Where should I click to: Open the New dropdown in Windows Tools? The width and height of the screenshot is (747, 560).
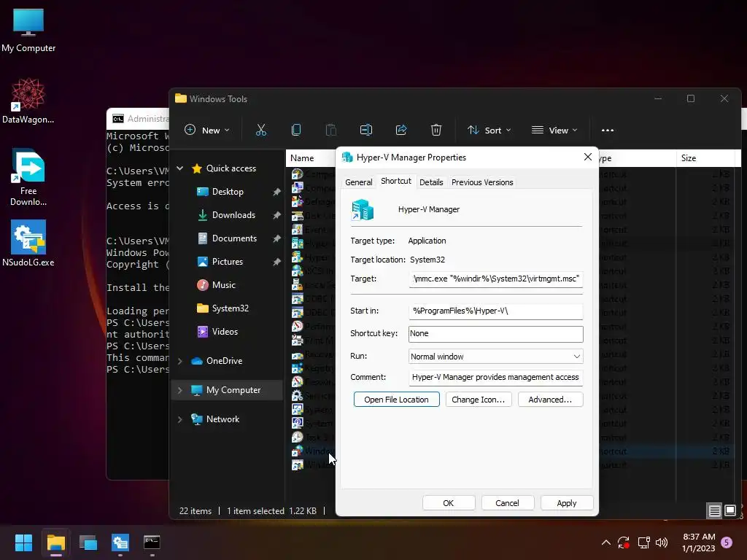pyautogui.click(x=207, y=130)
